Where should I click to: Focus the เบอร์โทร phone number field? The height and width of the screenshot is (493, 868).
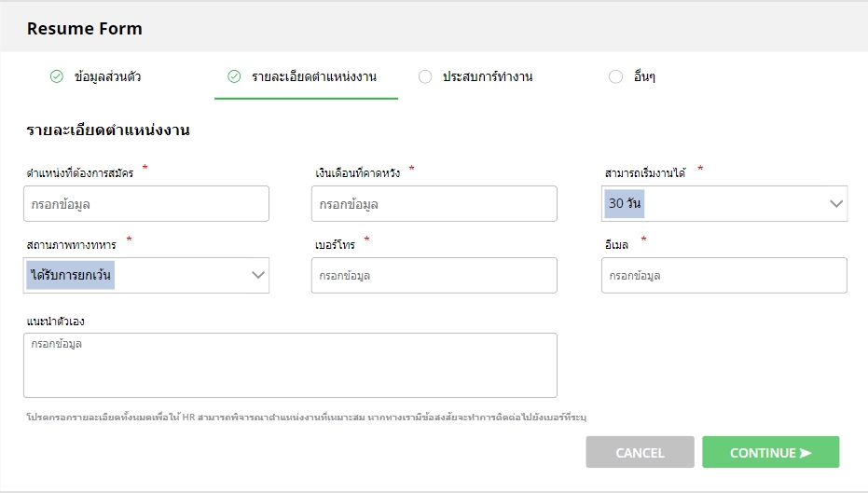click(x=434, y=276)
